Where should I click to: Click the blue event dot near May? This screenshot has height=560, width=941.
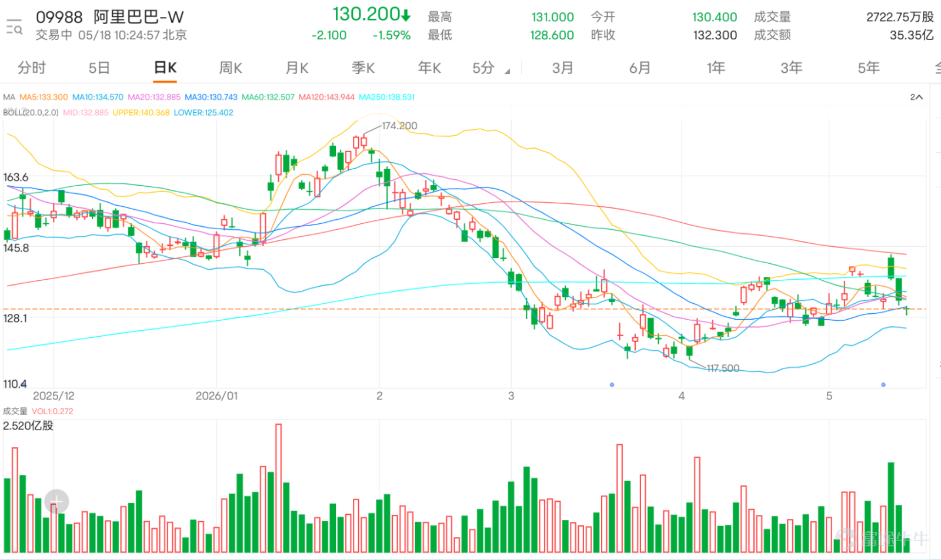[x=883, y=384]
